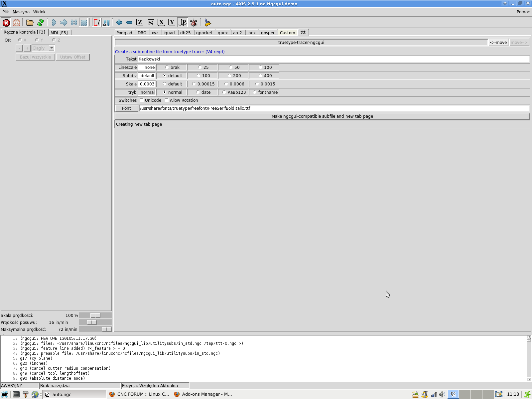The height and width of the screenshot is (399, 532).
Task: Select Z top view
Action: coord(140,23)
